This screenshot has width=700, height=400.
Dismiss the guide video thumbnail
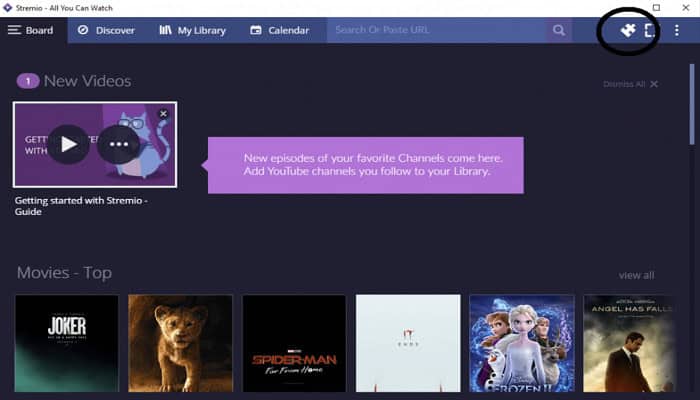(x=163, y=113)
